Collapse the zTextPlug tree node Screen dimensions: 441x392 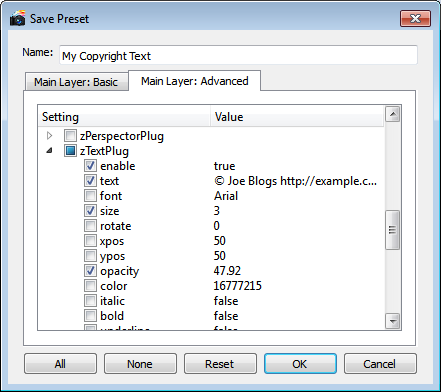point(50,151)
